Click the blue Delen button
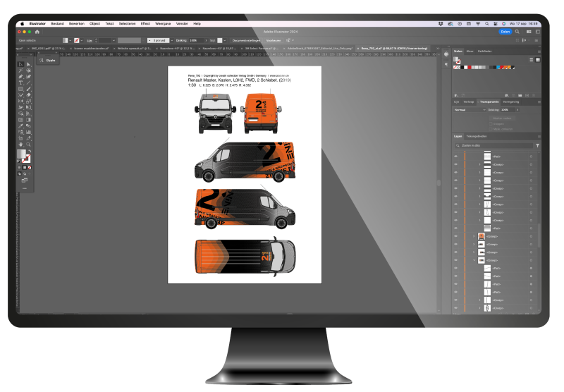 click(x=505, y=32)
